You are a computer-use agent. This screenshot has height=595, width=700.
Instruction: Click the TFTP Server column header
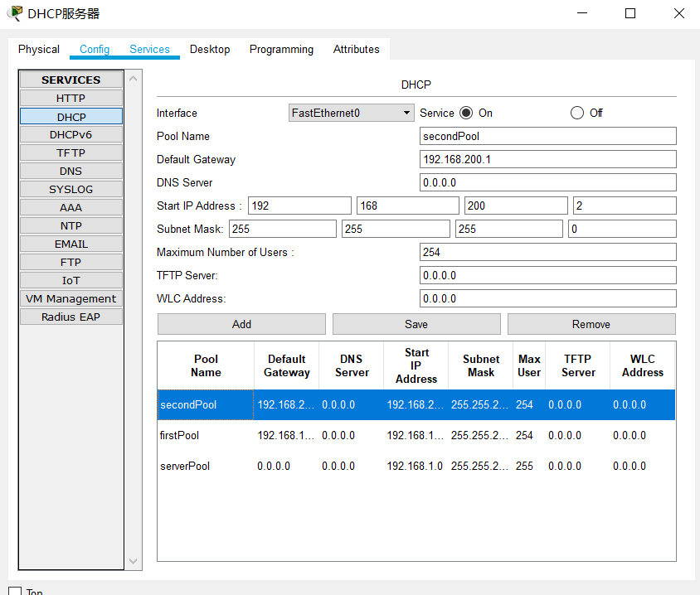[578, 365]
